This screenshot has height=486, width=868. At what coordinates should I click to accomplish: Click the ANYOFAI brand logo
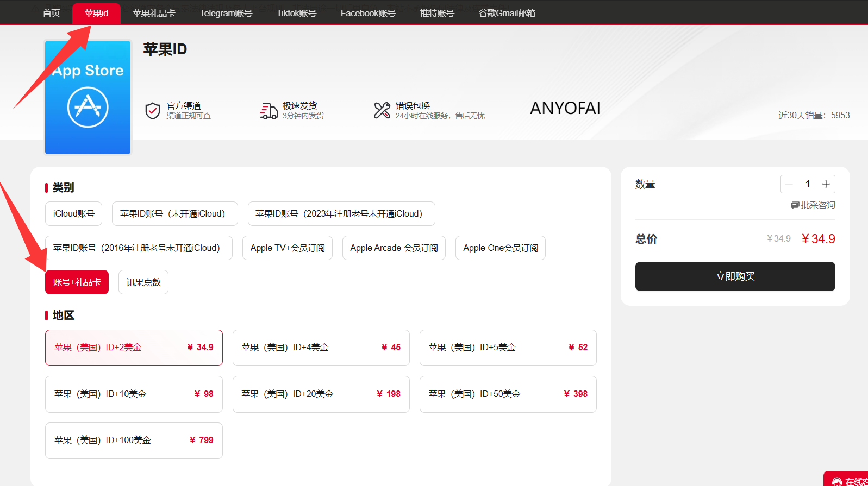point(565,108)
